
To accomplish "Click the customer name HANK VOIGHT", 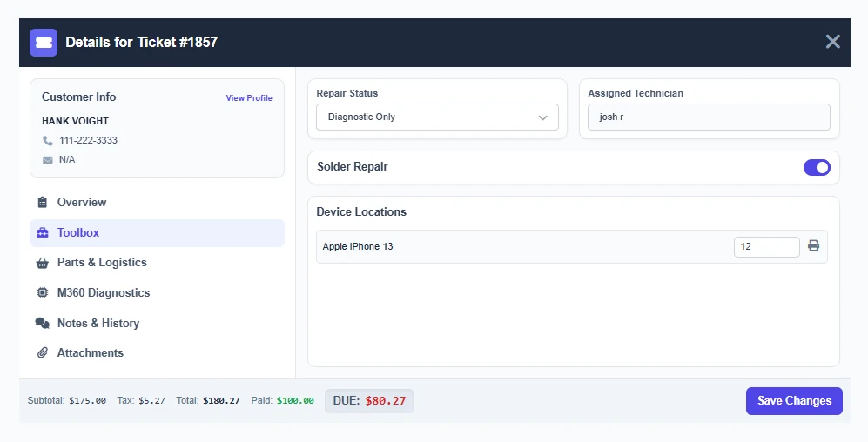I will click(75, 121).
